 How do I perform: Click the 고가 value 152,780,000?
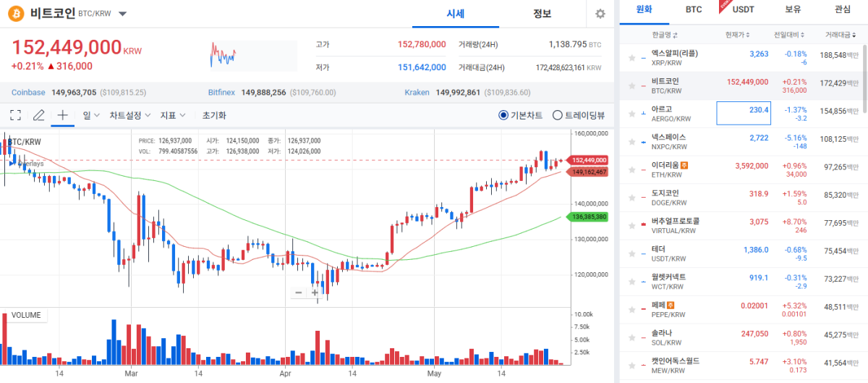pyautogui.click(x=422, y=44)
